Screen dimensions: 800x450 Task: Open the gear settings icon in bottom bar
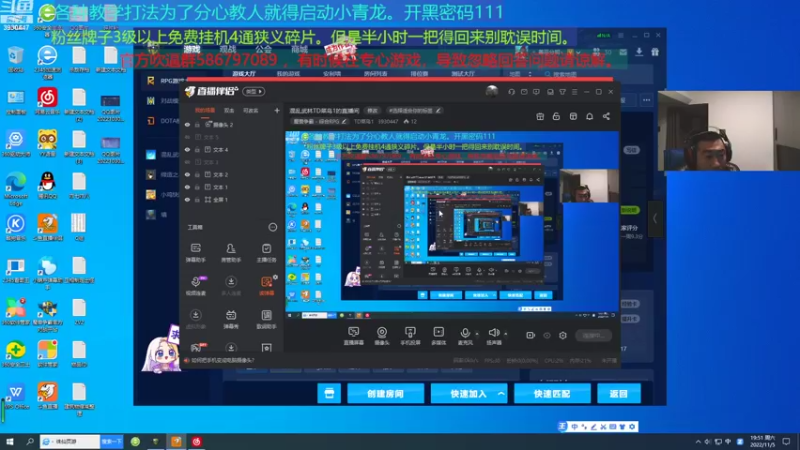click(x=563, y=335)
